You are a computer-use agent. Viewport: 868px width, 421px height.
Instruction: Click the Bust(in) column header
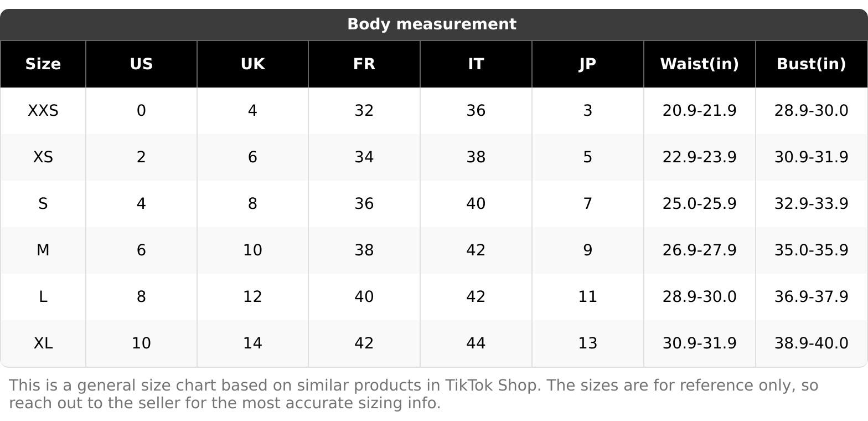point(812,64)
